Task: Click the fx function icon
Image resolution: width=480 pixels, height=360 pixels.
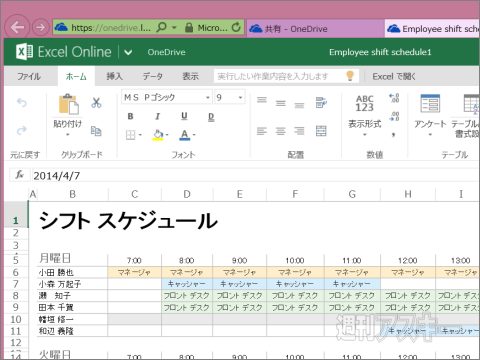Action: point(20,175)
